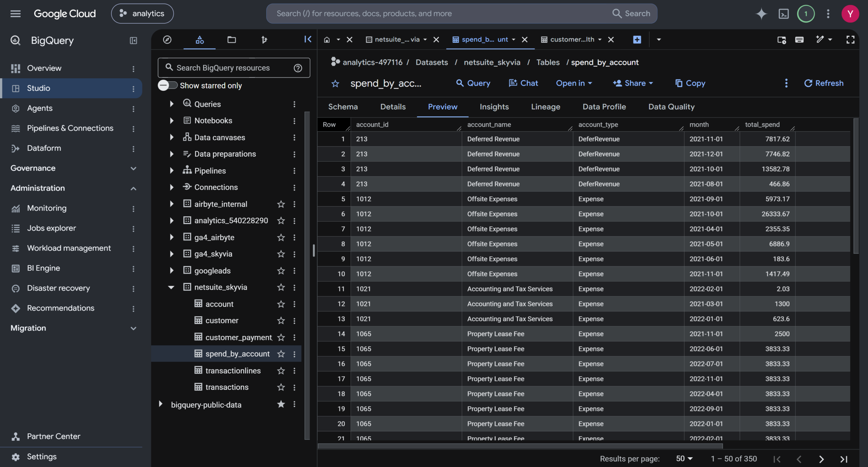Expand the Queries tree node

172,104
